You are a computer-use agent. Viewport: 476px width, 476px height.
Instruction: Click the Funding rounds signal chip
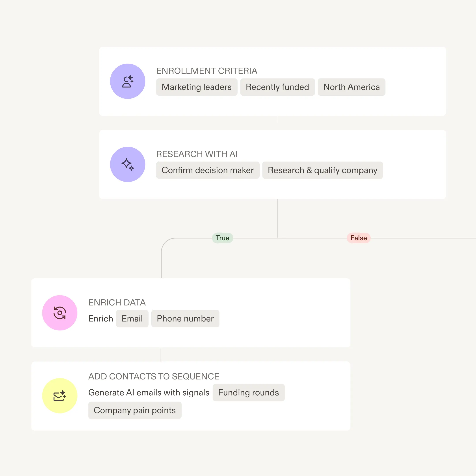(x=248, y=392)
